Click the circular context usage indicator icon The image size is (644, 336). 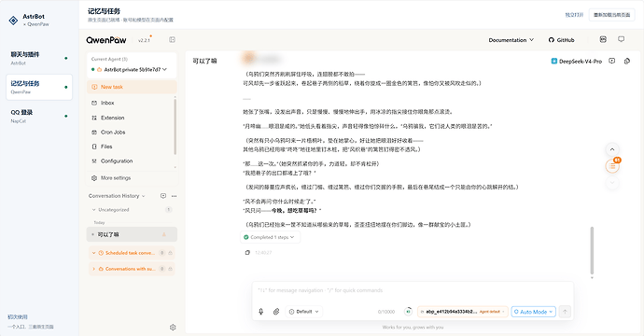(x=408, y=312)
